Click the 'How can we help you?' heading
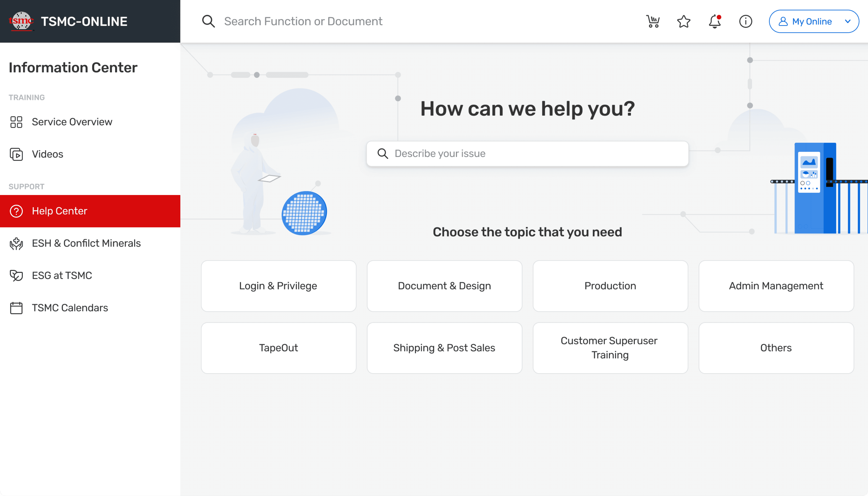Image resolution: width=868 pixels, height=496 pixels. point(527,109)
